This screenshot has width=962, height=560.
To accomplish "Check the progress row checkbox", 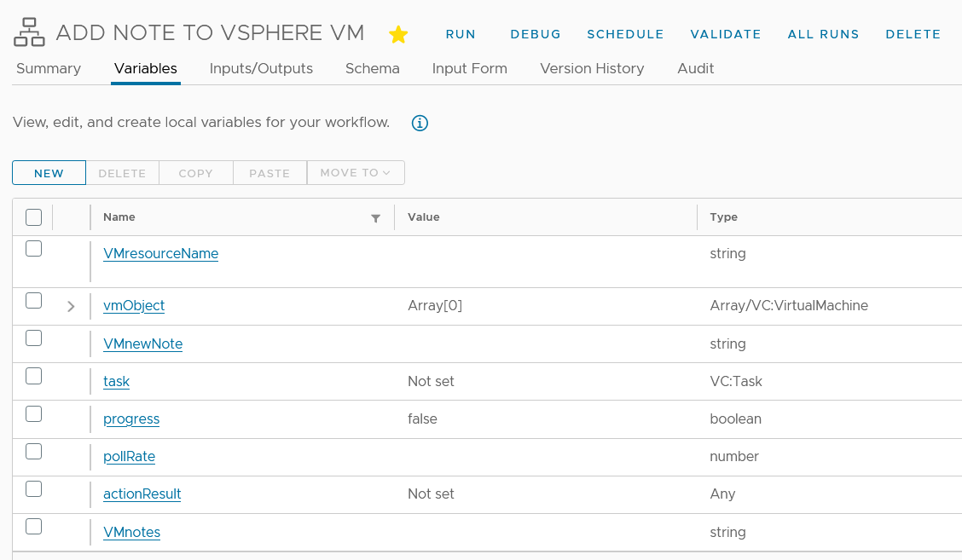I will point(34,414).
